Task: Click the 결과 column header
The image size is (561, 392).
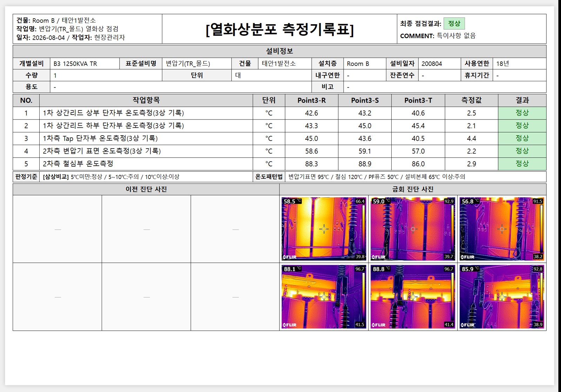Action: (522, 100)
